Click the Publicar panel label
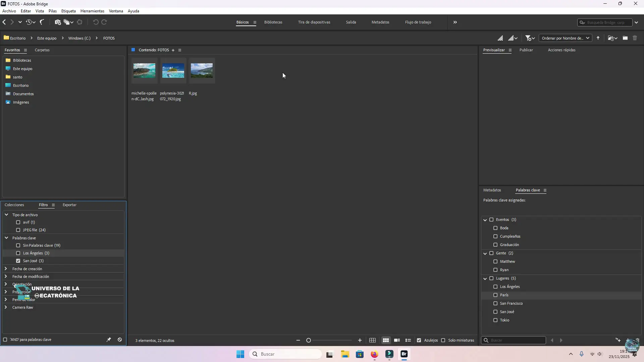This screenshot has height=362, width=644. pyautogui.click(x=526, y=50)
